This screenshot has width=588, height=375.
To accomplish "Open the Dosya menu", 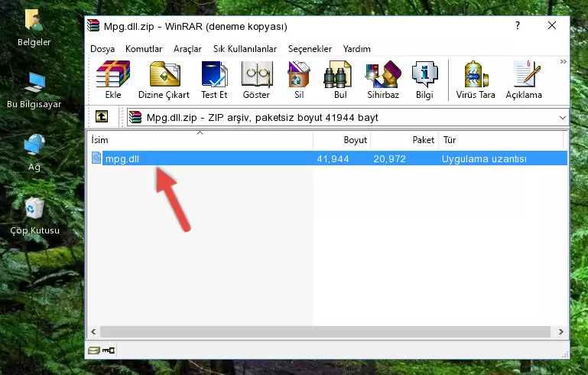I will (x=102, y=49).
